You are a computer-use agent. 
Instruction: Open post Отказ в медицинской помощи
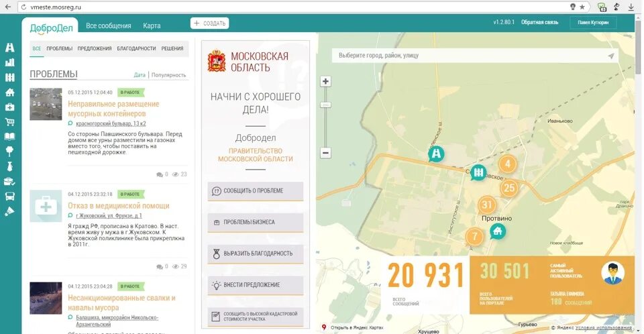(x=119, y=206)
